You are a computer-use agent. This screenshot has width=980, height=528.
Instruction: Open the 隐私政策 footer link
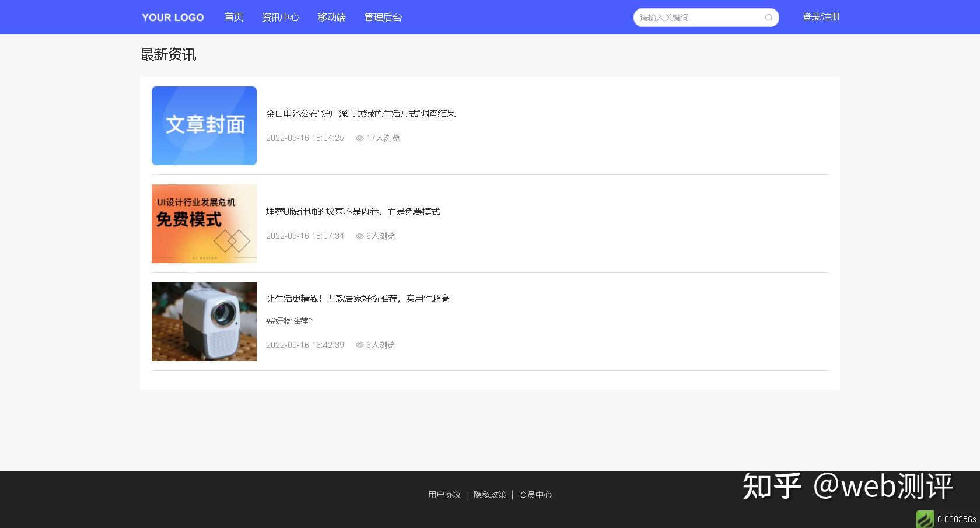coord(490,495)
